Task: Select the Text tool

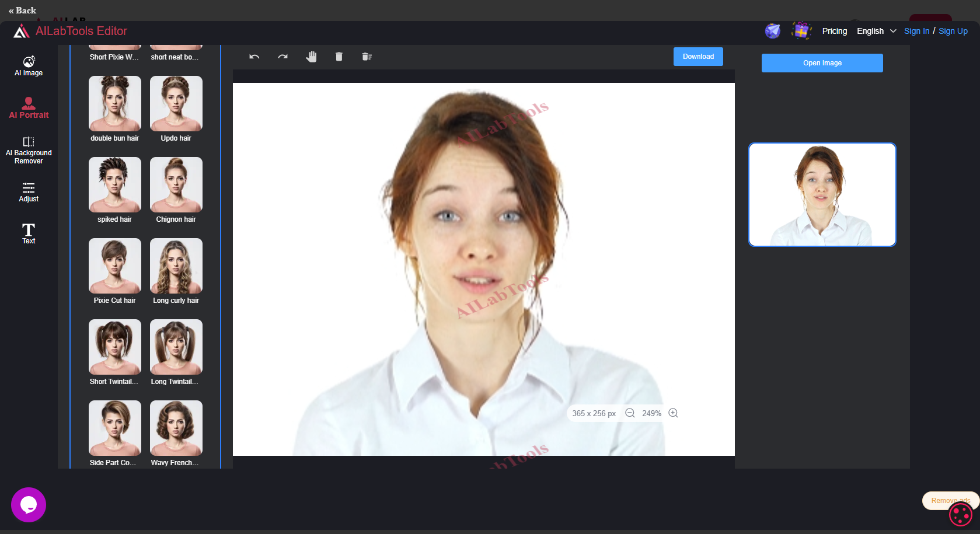Action: [x=29, y=233]
